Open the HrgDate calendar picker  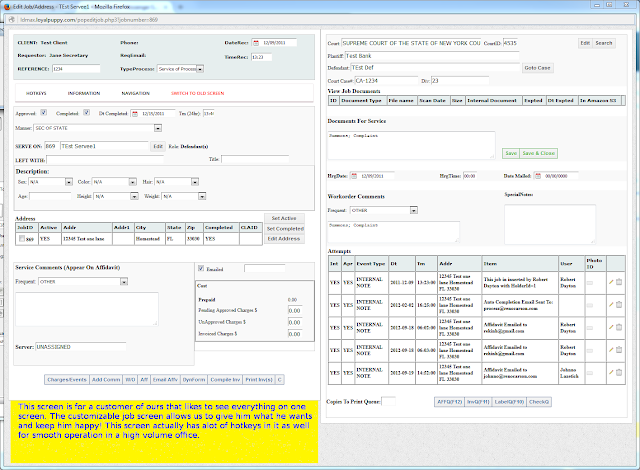click(x=354, y=176)
